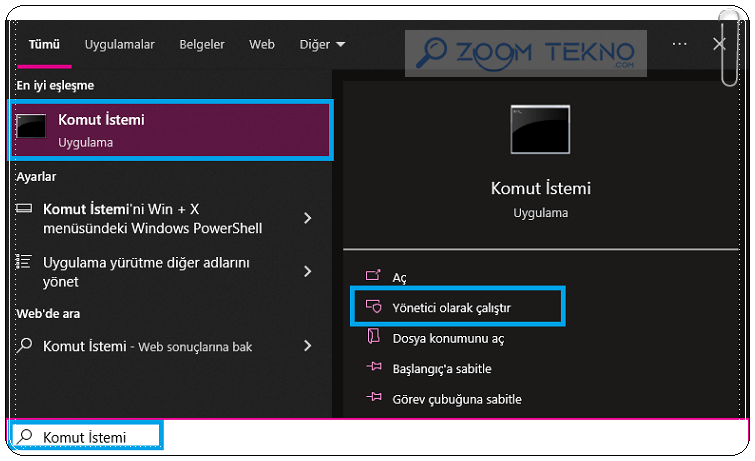
Task: Click large Komut İstemi preview thumbnail
Action: tap(540, 130)
